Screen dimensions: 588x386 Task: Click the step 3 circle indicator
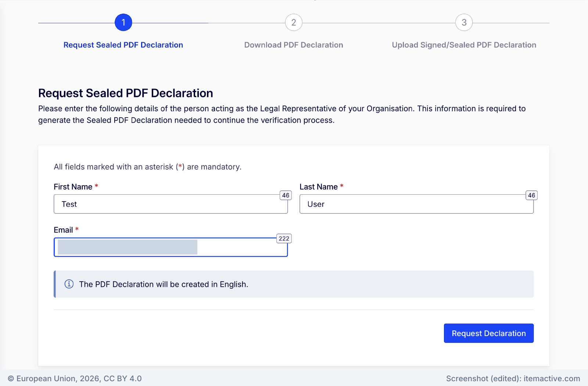tap(464, 22)
